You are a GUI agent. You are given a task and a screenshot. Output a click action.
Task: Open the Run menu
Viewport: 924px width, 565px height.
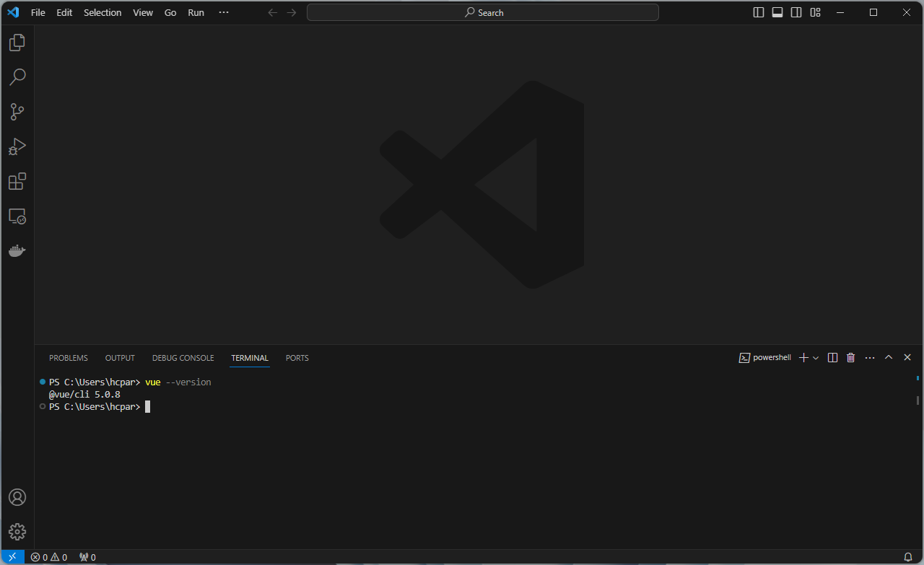[x=196, y=12]
